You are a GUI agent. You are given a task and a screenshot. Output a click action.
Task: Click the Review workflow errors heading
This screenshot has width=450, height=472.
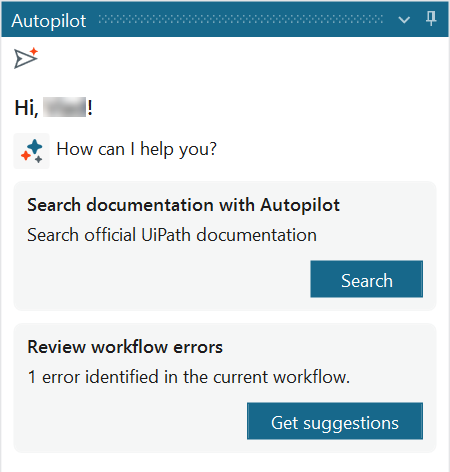[x=125, y=347]
